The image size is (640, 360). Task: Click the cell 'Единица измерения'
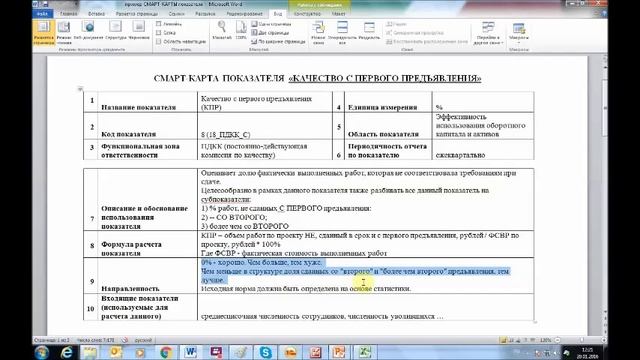tap(388, 103)
